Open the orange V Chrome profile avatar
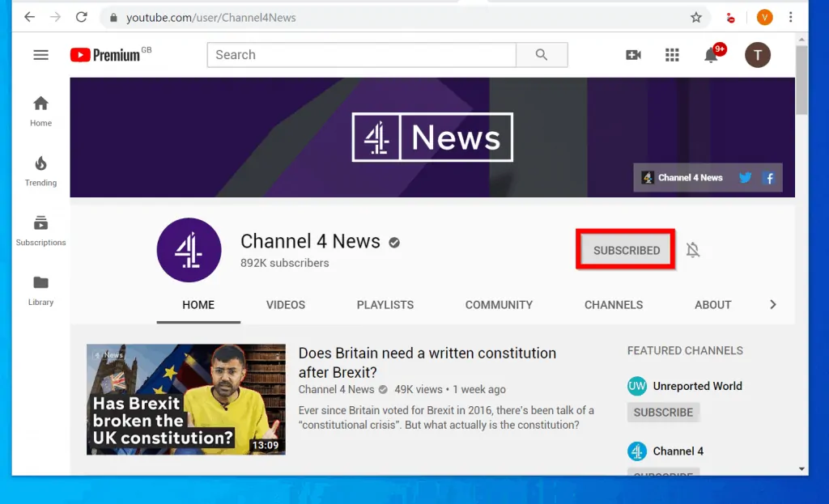 tap(764, 18)
